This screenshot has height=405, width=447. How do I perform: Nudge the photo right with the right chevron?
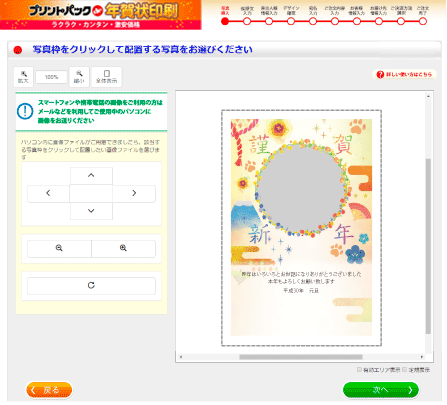pos(134,193)
